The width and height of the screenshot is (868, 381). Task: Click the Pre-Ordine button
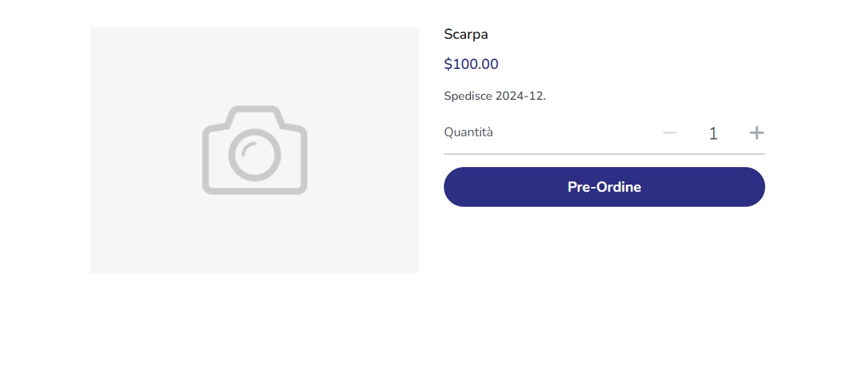(604, 187)
